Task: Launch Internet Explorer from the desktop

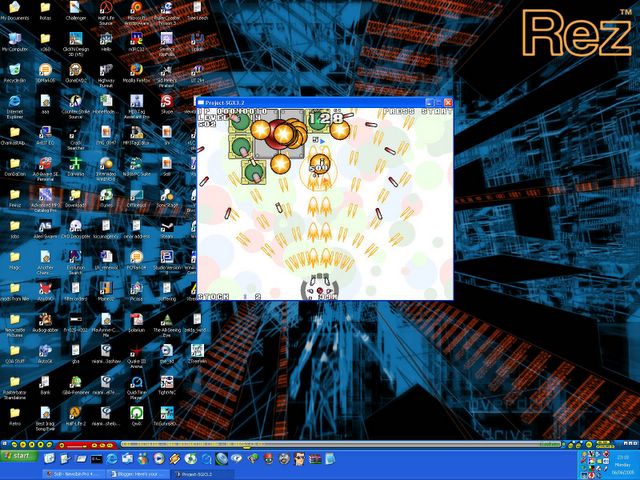Action: point(15,107)
